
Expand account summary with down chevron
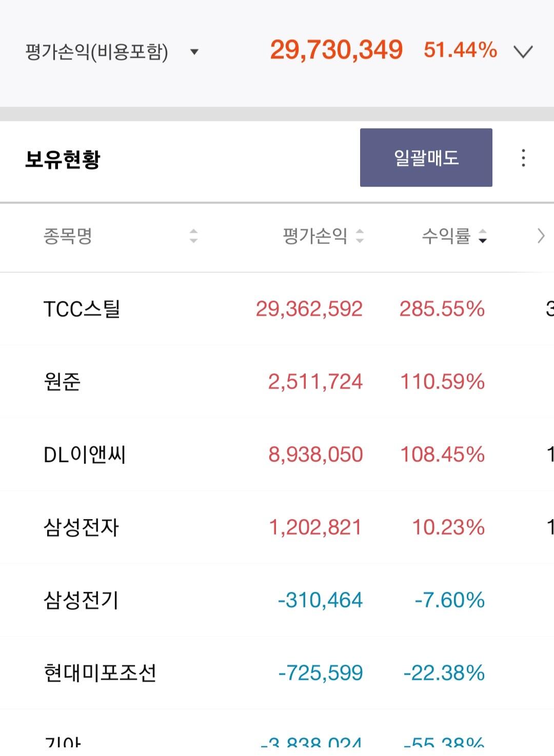523,52
